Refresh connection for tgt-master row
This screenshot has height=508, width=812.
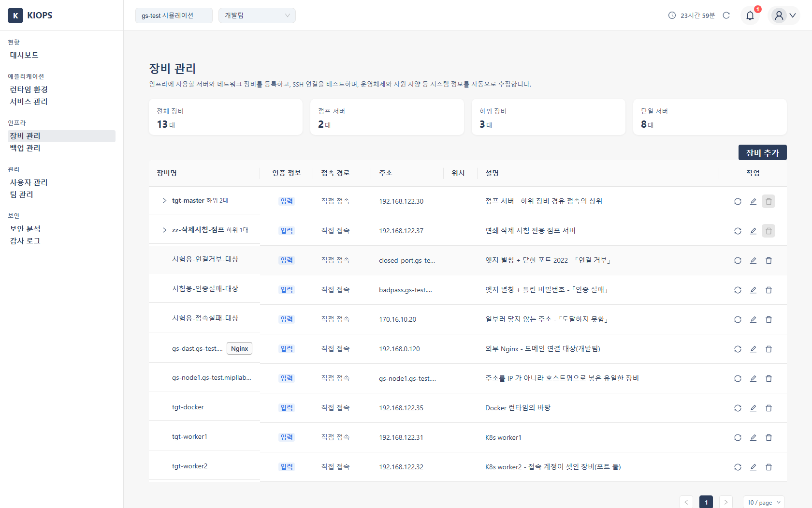click(738, 201)
